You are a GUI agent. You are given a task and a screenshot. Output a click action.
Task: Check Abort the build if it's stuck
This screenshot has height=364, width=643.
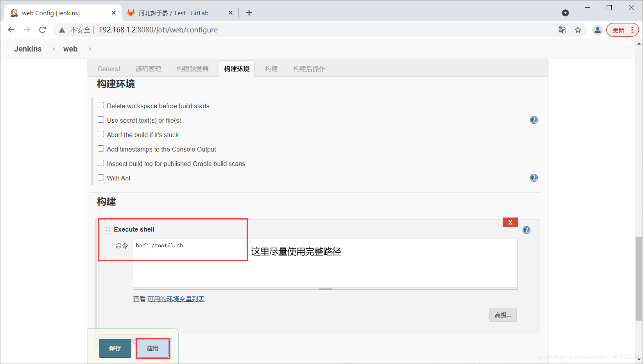point(101,134)
